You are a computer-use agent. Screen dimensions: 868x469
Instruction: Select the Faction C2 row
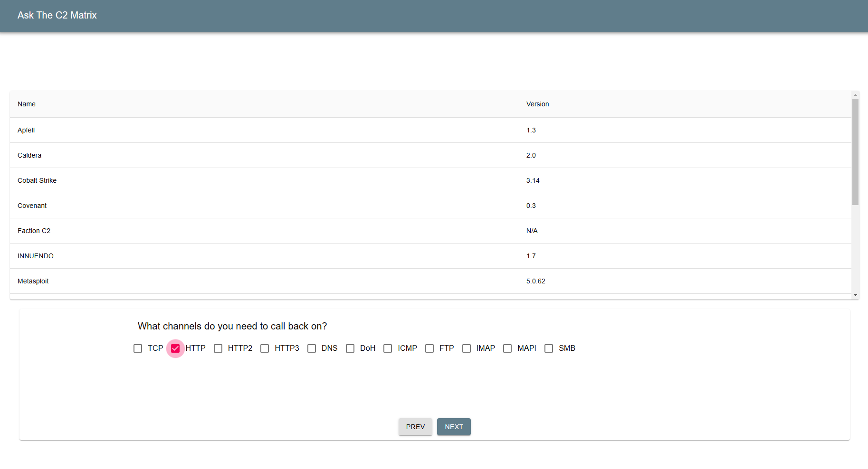(x=430, y=231)
